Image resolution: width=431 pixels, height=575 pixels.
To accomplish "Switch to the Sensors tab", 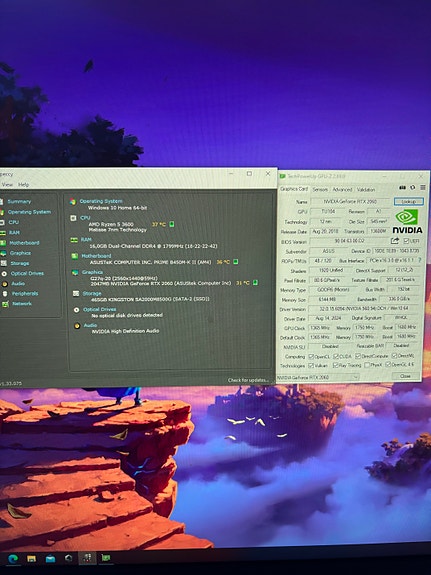I will [x=320, y=190].
